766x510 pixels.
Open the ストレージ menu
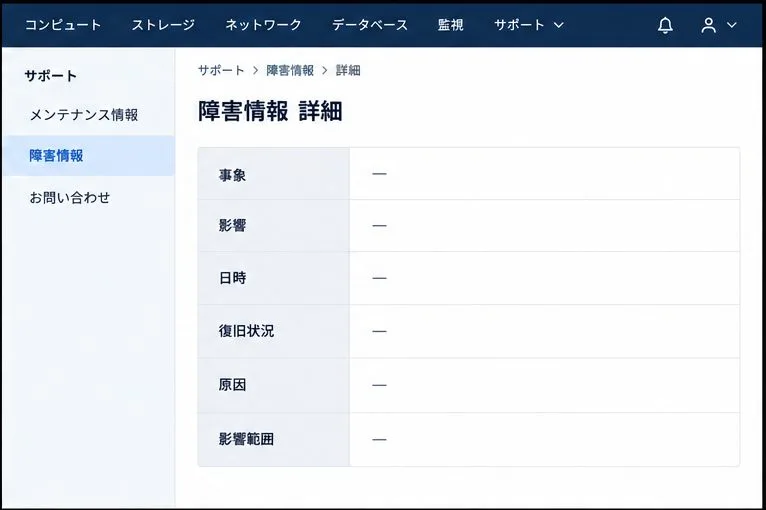coord(163,25)
